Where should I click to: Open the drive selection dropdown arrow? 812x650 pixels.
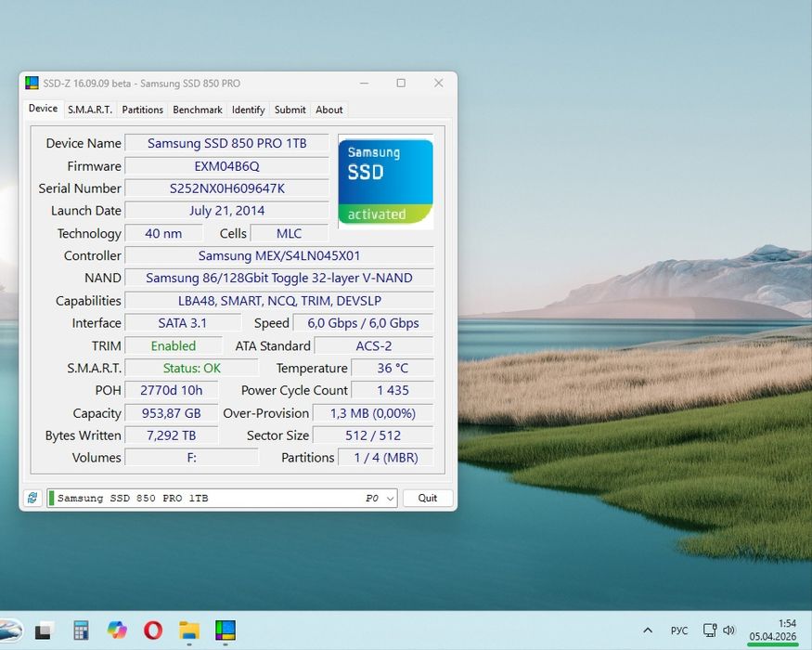391,499
